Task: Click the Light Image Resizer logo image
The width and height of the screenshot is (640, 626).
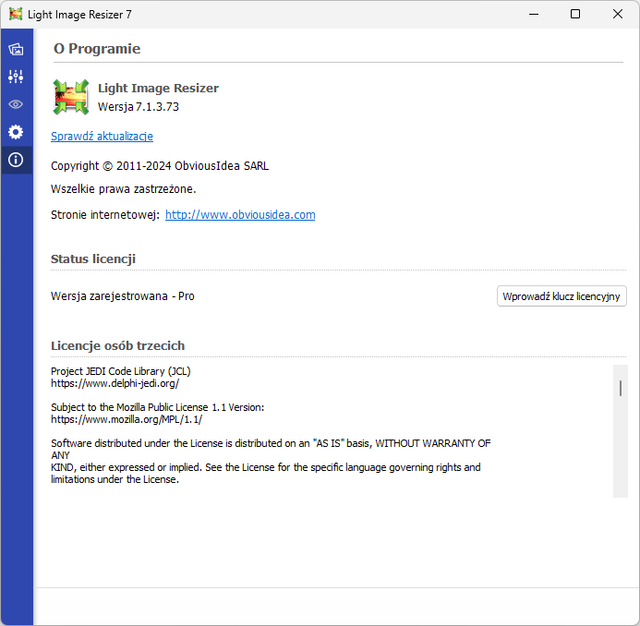Action: click(x=71, y=97)
